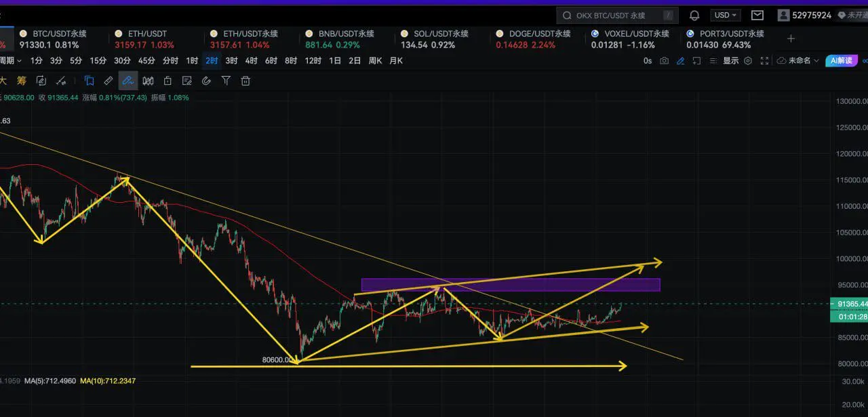Take a chart snapshot with camera icon
The height and width of the screenshot is (417, 868).
(x=664, y=60)
